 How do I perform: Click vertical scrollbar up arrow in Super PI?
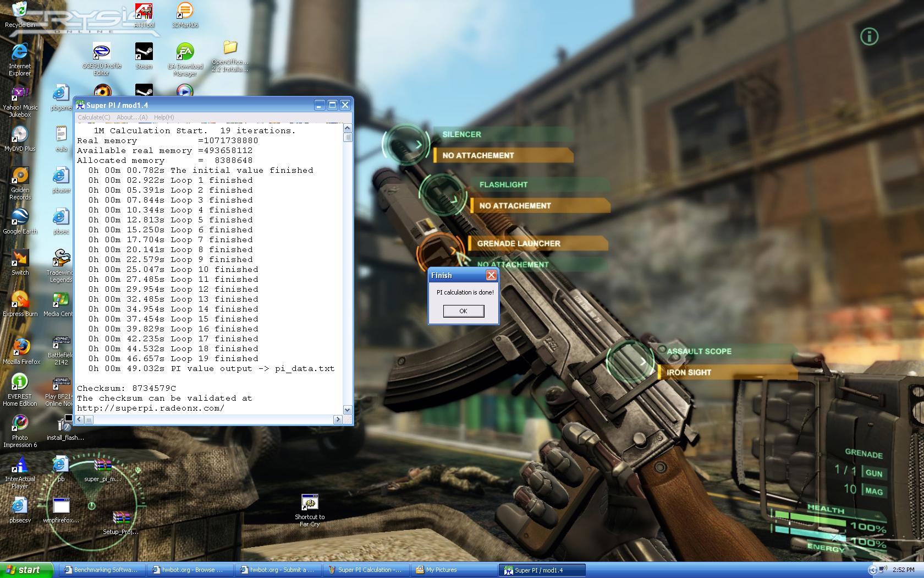tap(347, 128)
